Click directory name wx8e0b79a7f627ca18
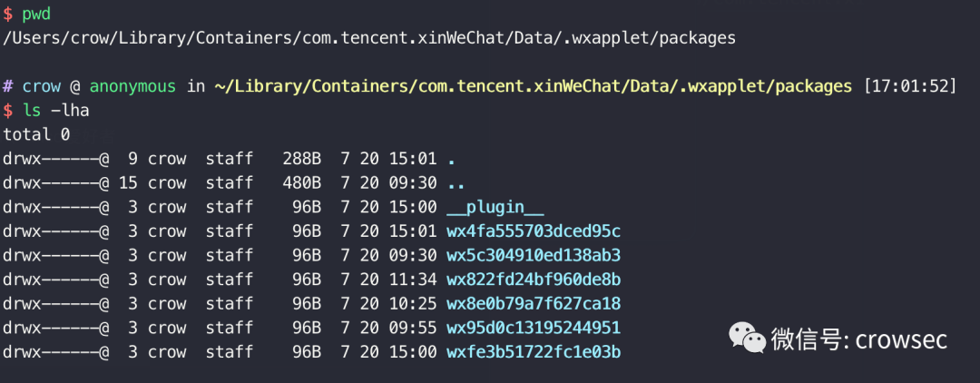980x383 pixels. pyautogui.click(x=534, y=304)
